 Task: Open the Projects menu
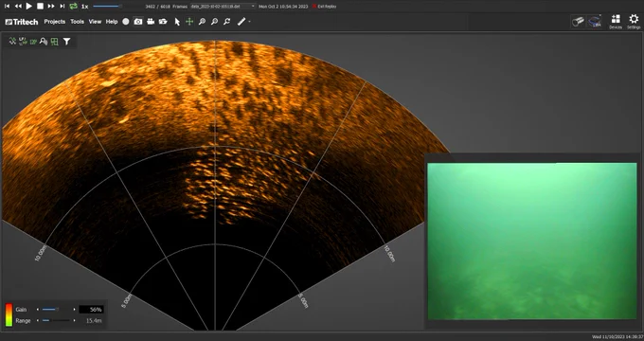click(x=55, y=22)
